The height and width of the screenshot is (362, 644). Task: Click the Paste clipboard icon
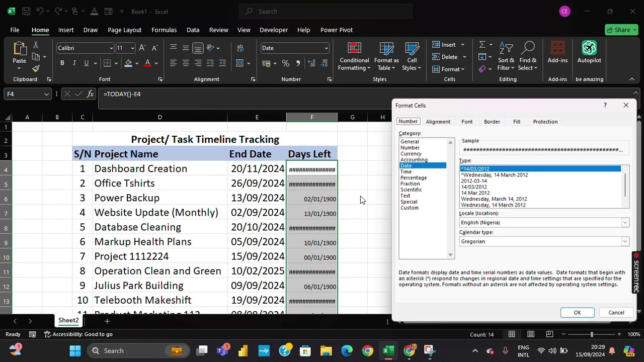click(x=19, y=48)
